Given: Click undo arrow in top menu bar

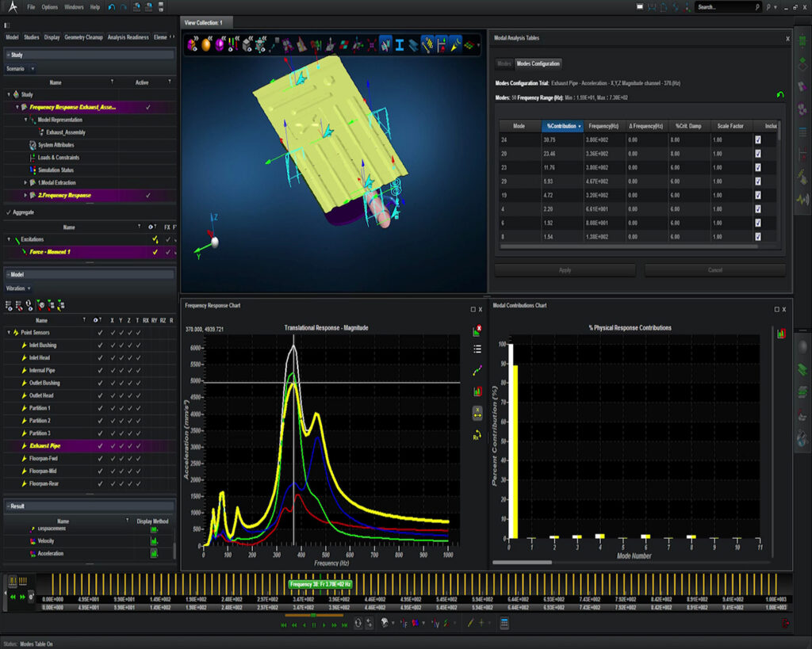Looking at the screenshot, I should (111, 7).
